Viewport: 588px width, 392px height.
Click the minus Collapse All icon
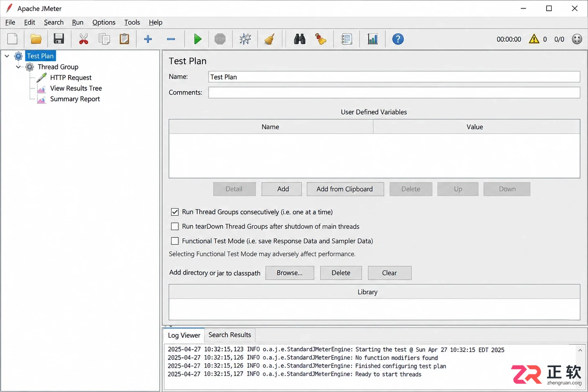point(171,39)
